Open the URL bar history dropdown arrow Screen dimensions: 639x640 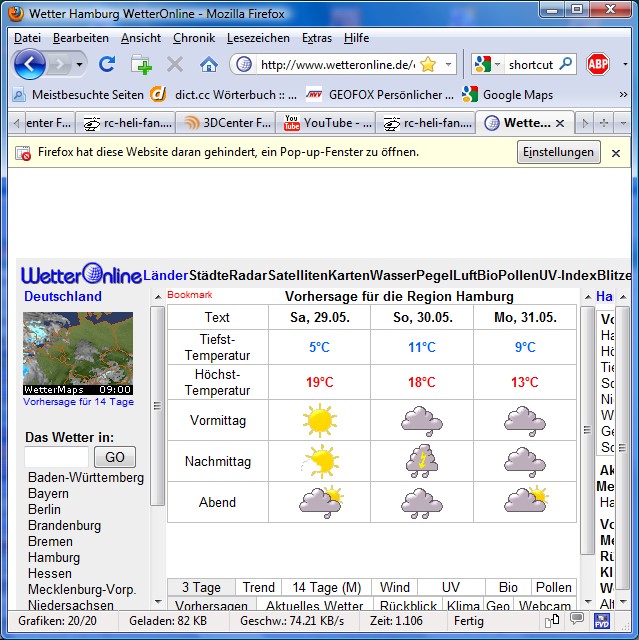(449, 64)
